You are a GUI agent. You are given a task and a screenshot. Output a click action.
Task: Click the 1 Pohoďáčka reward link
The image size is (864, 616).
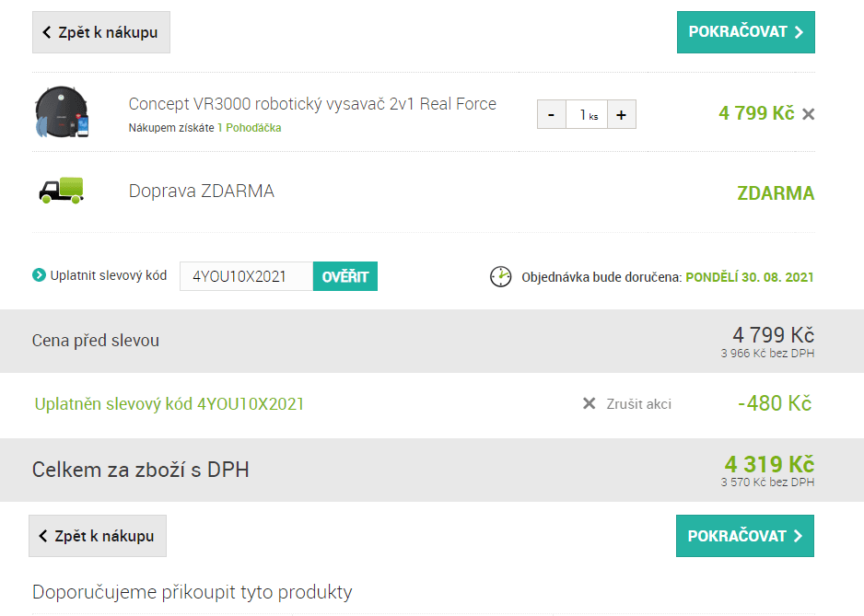249,128
